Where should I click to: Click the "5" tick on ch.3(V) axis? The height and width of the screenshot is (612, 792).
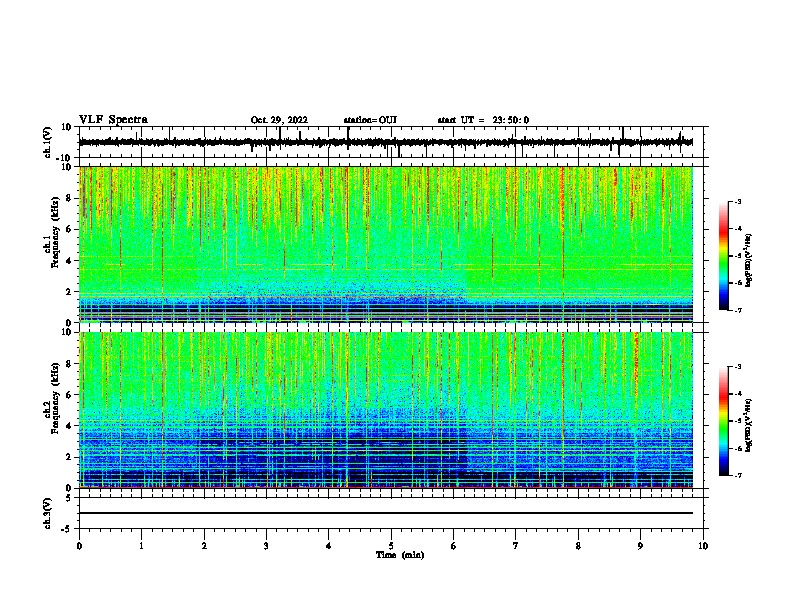(69, 498)
